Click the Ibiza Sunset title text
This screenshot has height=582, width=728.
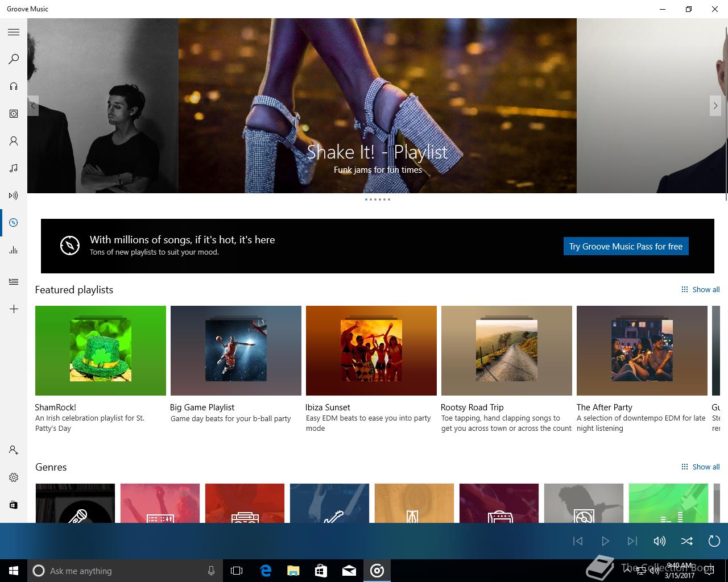click(x=328, y=407)
